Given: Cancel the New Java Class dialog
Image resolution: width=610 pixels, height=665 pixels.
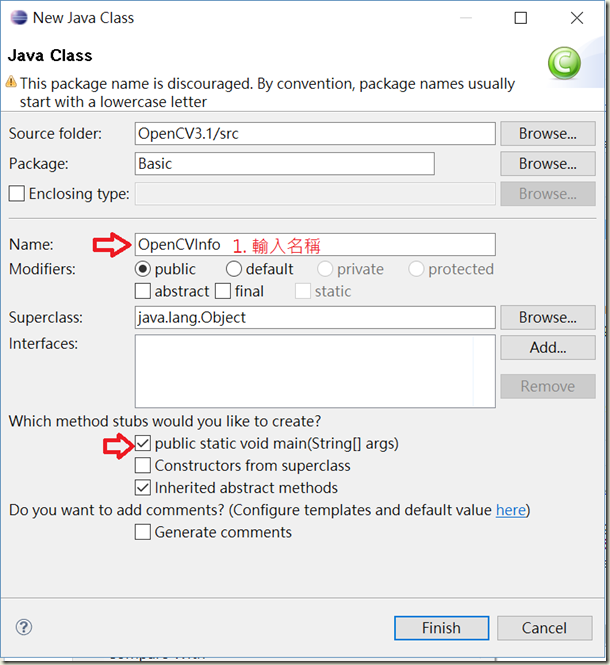Looking at the screenshot, I should click(544, 628).
